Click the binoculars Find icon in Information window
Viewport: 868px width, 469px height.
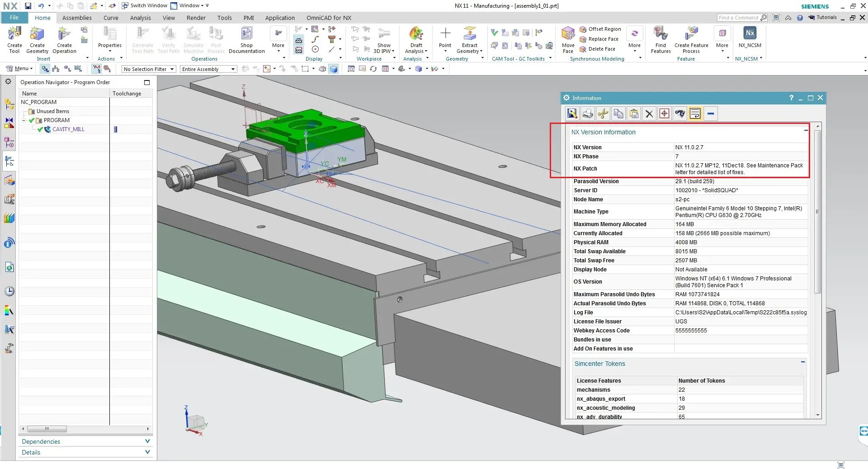680,114
